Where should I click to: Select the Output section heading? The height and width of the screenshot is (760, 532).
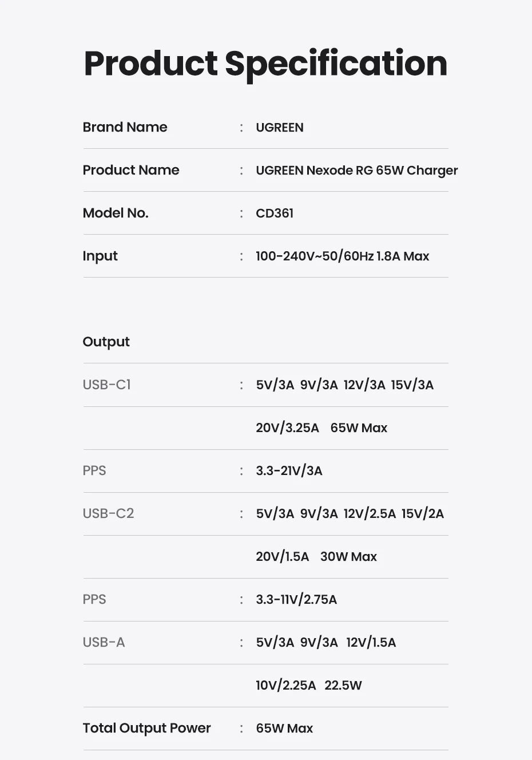click(x=106, y=342)
